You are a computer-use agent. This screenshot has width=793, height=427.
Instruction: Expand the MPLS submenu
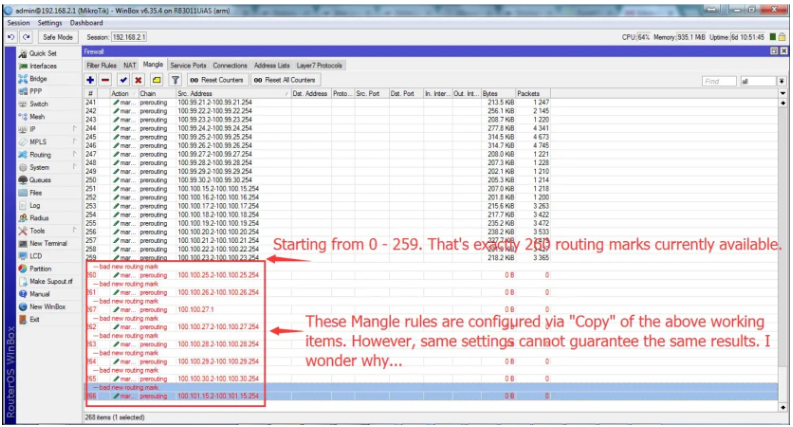click(x=74, y=141)
